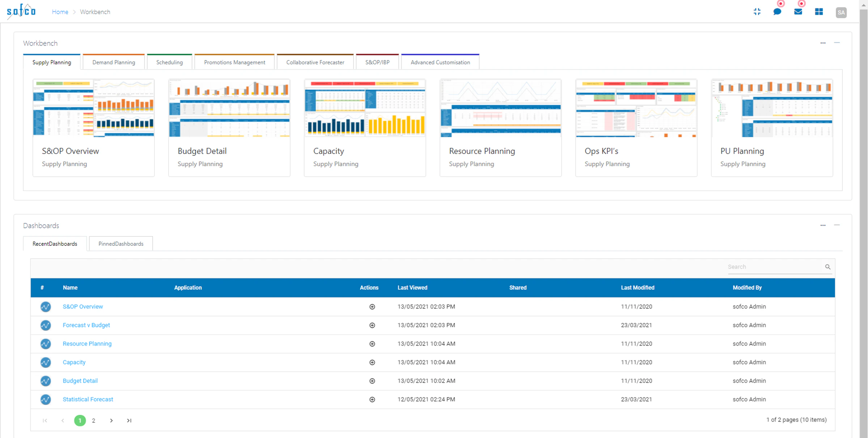
Task: Click the search magnifier in the Dashboards panel
Action: [828, 267]
